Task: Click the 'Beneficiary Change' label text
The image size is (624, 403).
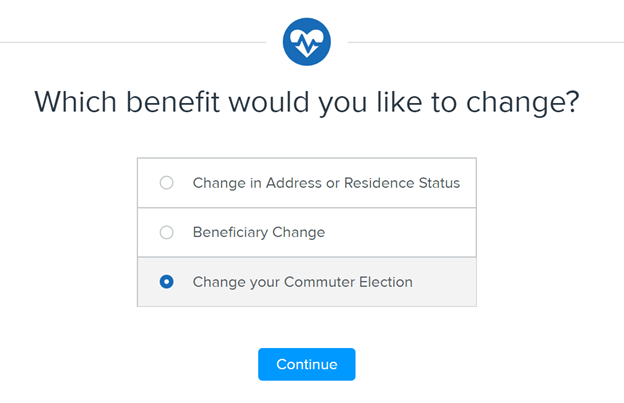Action: coord(258,232)
